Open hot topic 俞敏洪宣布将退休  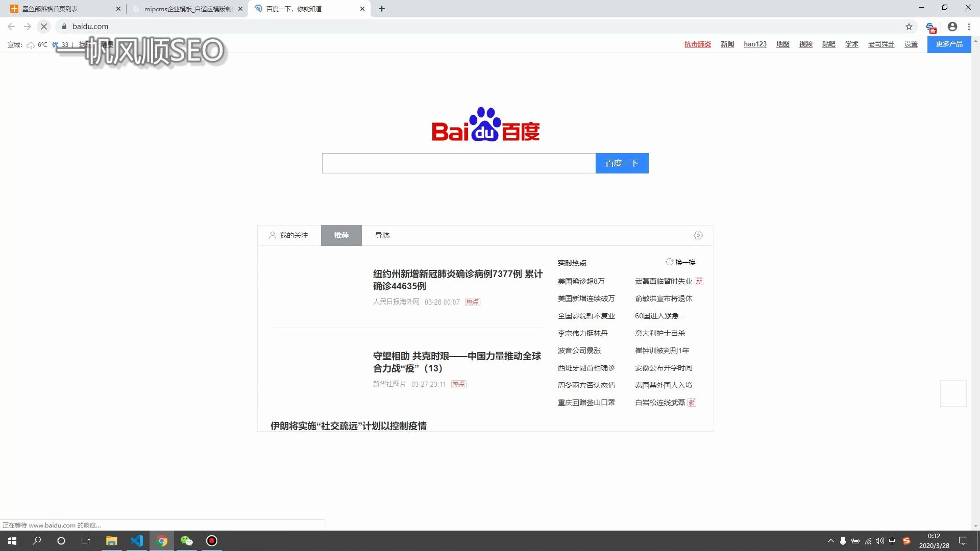click(664, 298)
